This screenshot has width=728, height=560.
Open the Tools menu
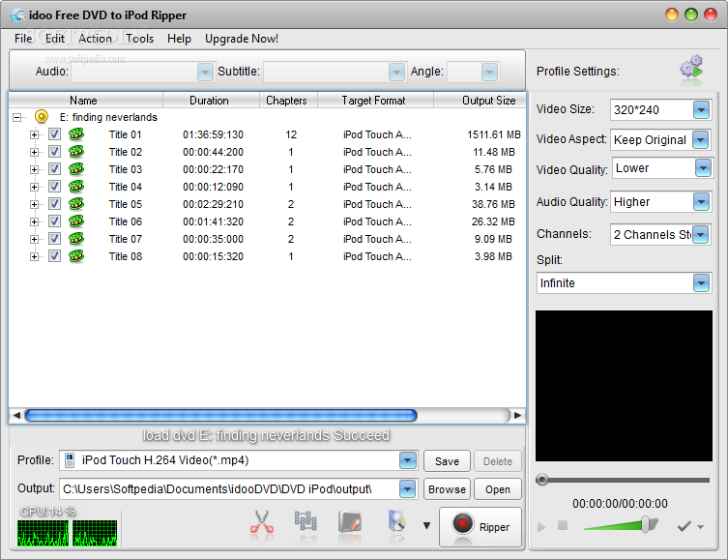pyautogui.click(x=140, y=39)
